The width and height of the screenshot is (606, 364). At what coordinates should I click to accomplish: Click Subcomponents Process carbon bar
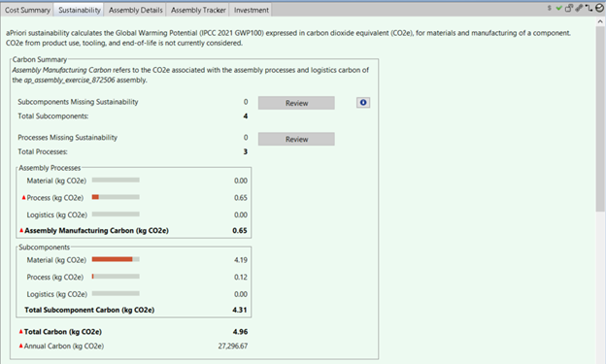(x=116, y=277)
